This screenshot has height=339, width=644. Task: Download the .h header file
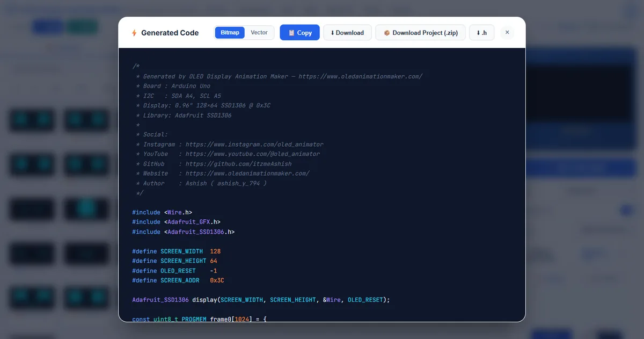(x=481, y=33)
